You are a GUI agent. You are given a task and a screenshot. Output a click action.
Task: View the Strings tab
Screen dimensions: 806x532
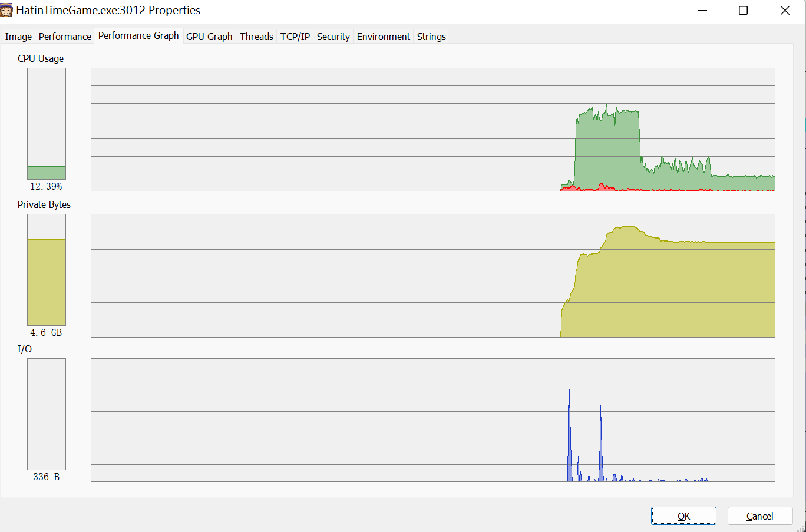coord(431,37)
